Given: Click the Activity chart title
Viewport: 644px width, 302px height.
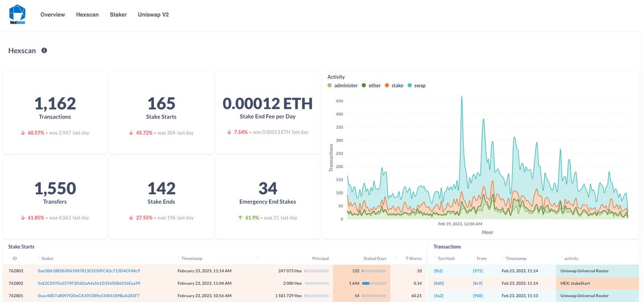Looking at the screenshot, I should pyautogui.click(x=336, y=77).
